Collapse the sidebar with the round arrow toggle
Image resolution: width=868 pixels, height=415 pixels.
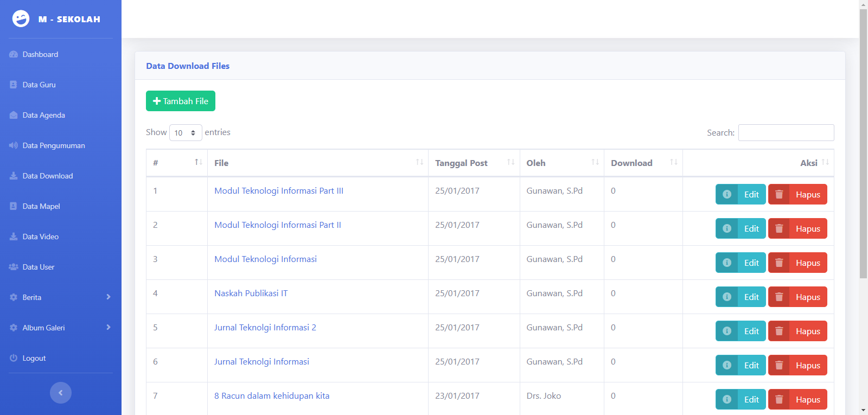(x=61, y=393)
